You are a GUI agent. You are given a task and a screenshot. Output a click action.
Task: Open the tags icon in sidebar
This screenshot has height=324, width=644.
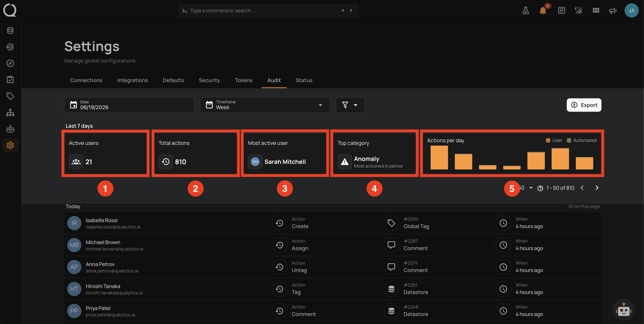(10, 96)
